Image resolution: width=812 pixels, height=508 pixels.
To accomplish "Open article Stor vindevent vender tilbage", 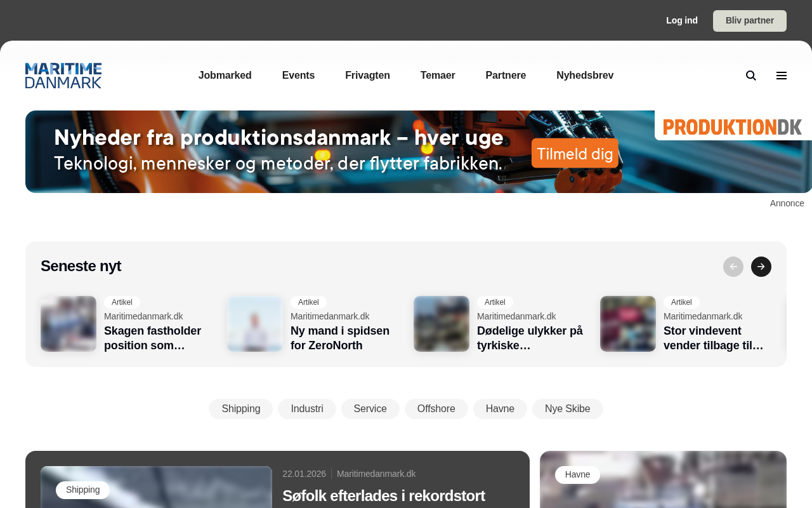I will (714, 338).
